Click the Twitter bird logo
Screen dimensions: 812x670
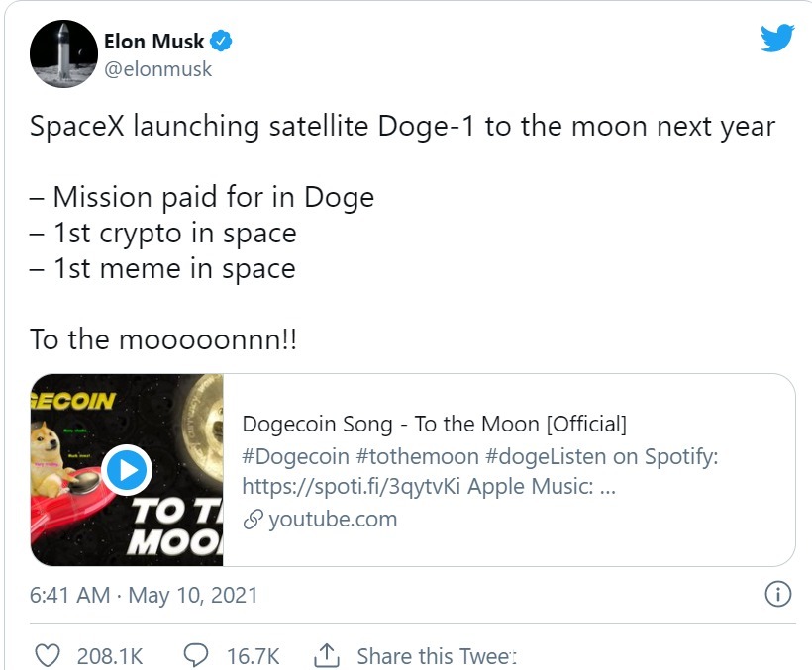point(776,37)
